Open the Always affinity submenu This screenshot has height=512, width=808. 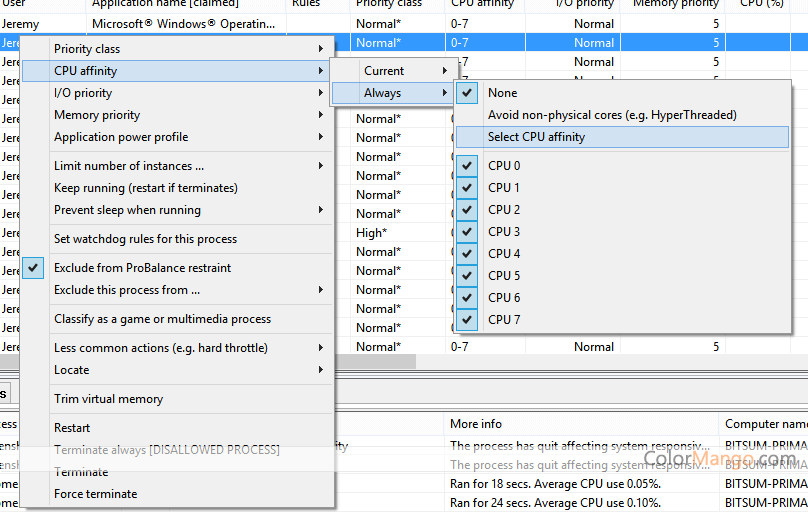[393, 93]
